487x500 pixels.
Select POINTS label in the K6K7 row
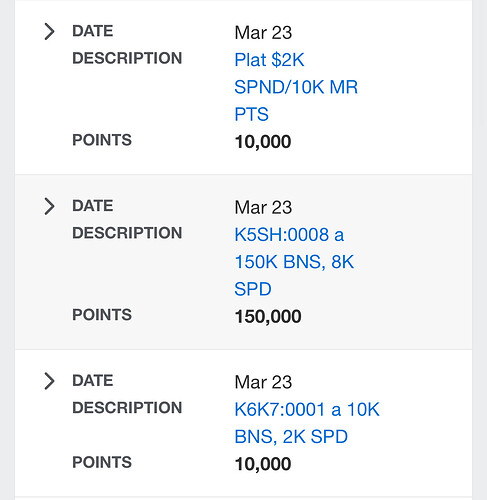coord(102,462)
